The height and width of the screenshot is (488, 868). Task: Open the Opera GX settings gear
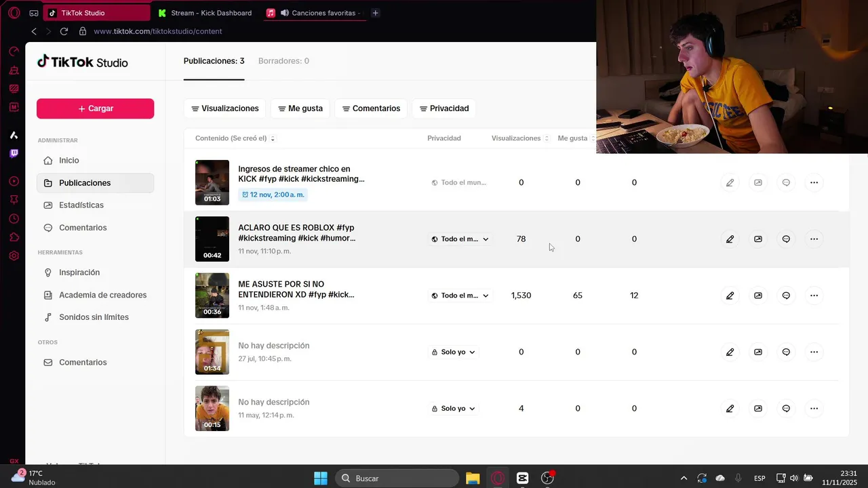point(14,256)
